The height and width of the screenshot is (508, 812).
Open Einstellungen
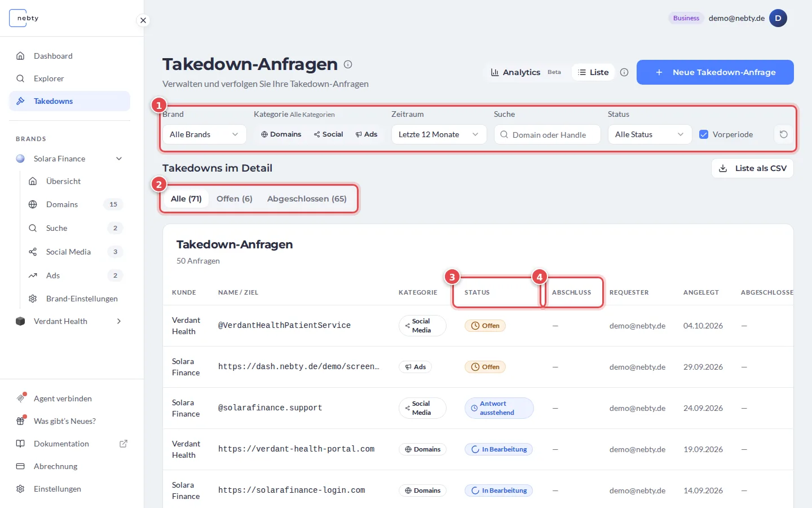(x=69, y=489)
